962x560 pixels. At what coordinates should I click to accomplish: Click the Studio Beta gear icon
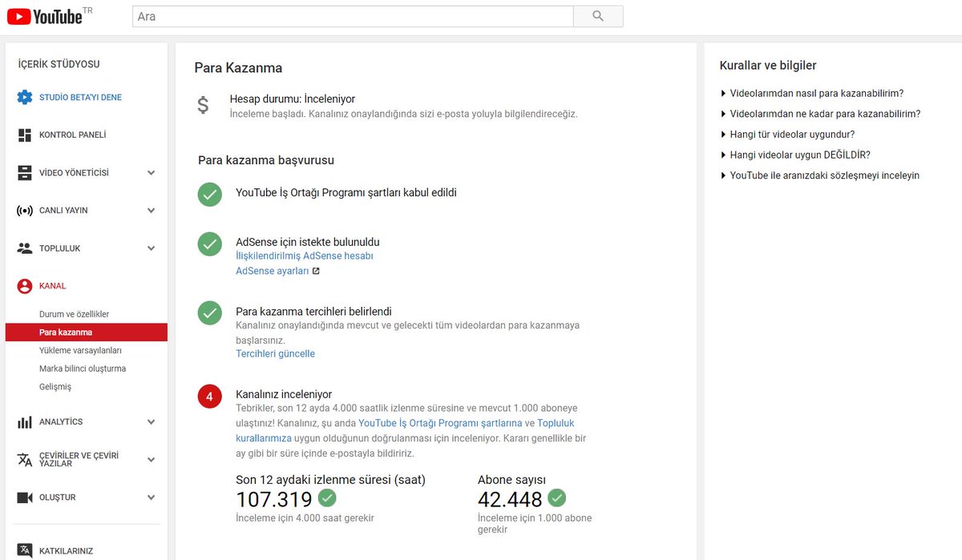point(25,98)
